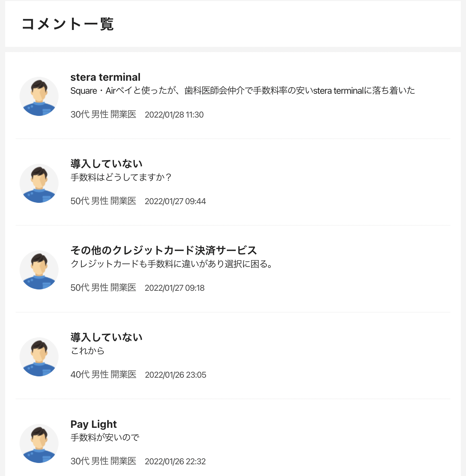The image size is (466, 476).
Task: Click the avatar beside the stera terminal comment
Action: (39, 96)
